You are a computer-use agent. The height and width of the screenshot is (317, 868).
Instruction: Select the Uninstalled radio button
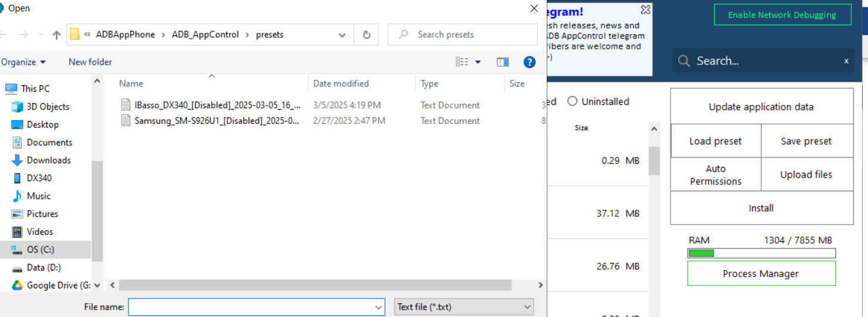(572, 101)
